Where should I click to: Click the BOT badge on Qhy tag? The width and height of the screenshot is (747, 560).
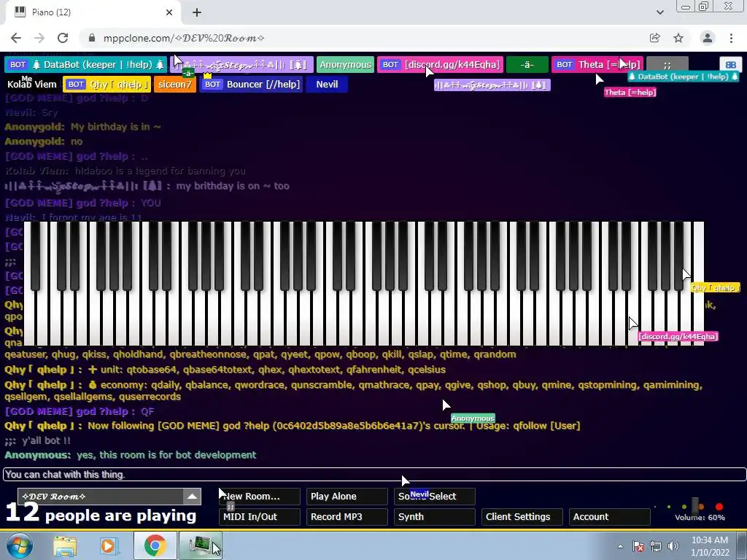(76, 85)
